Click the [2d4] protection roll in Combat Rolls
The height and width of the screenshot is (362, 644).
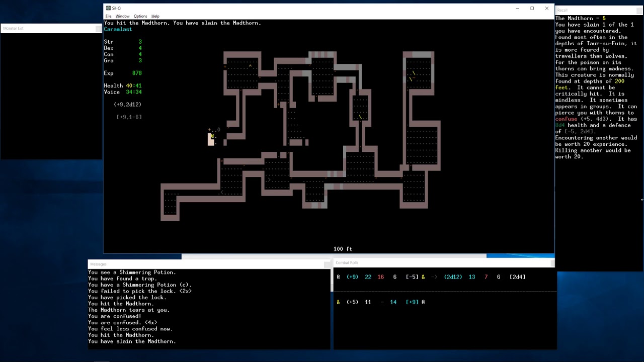coord(517,277)
